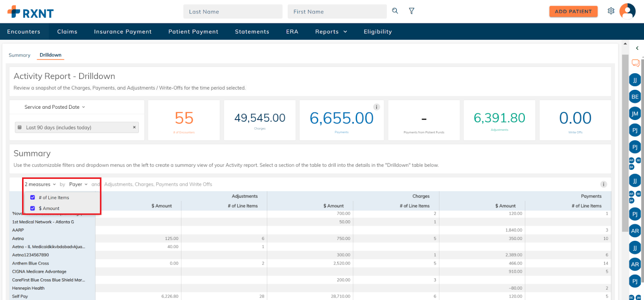Image resolution: width=644 pixels, height=300 pixels.
Task: Click the RXNT logo
Action: pyautogui.click(x=31, y=12)
